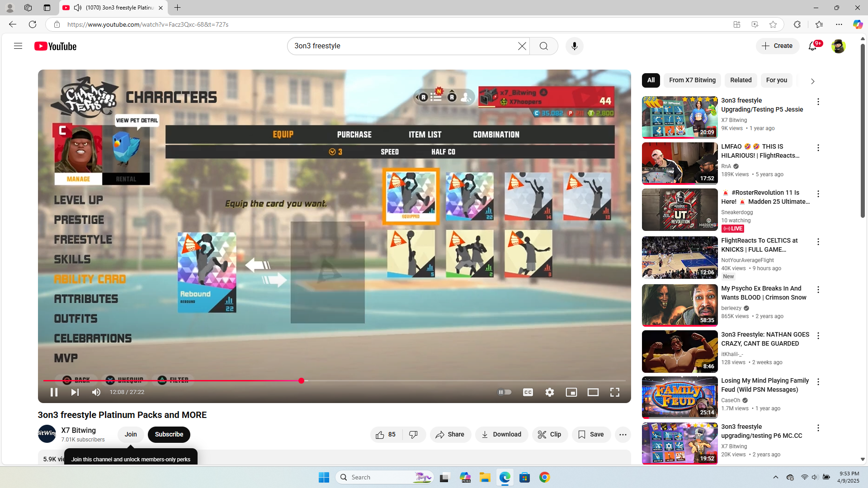
Task: Open the Create menu
Action: click(778, 46)
